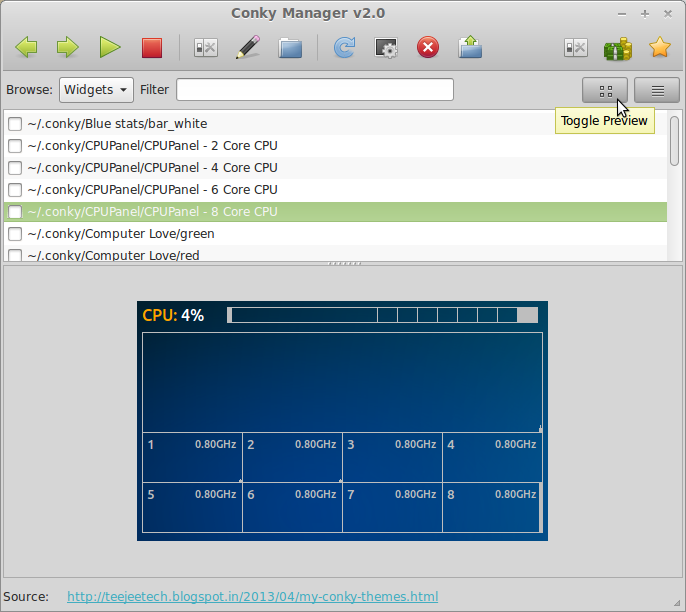Viewport: 686px width, 612px height.
Task: Toggle Preview grid view button
Action: (x=605, y=90)
